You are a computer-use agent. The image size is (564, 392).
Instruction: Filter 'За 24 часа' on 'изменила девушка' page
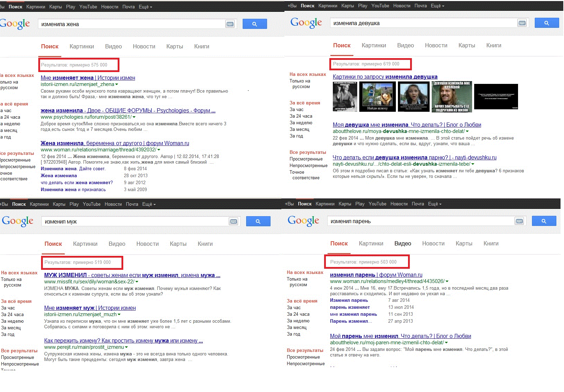point(301,116)
